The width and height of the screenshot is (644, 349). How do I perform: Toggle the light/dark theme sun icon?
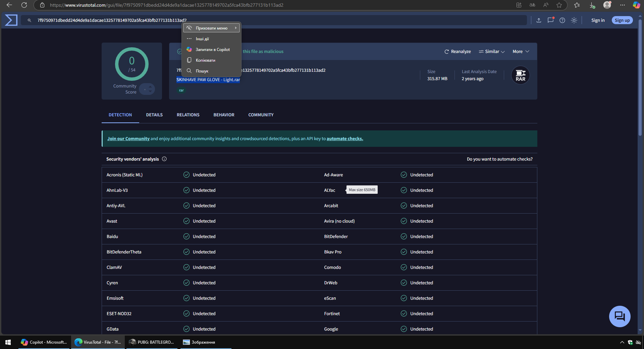point(574,20)
